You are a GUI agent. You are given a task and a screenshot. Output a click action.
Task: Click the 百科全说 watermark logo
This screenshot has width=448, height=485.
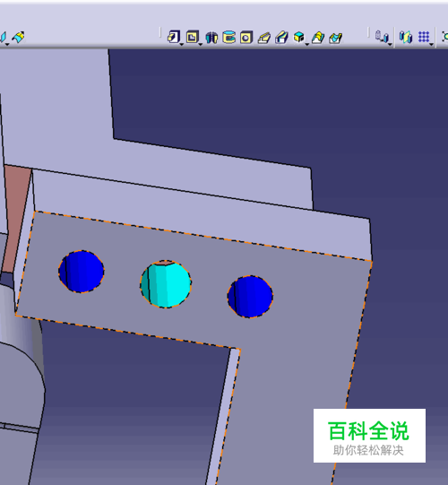[369, 436]
